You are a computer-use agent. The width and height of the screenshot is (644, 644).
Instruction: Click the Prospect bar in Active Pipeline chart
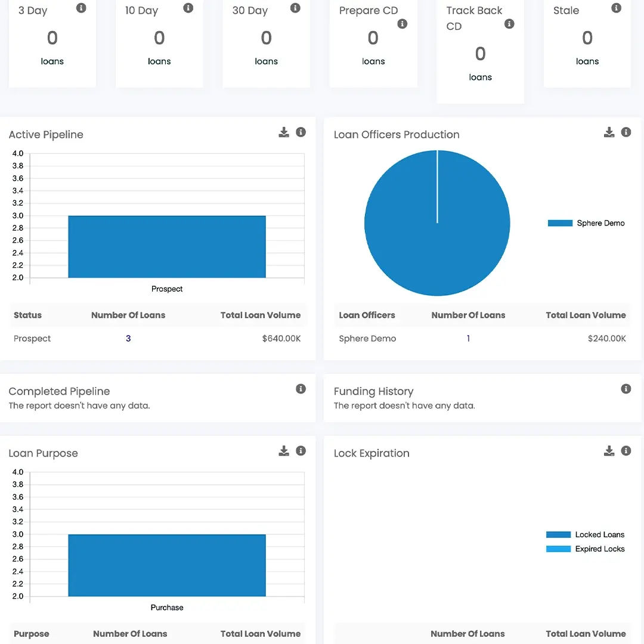[x=167, y=247]
